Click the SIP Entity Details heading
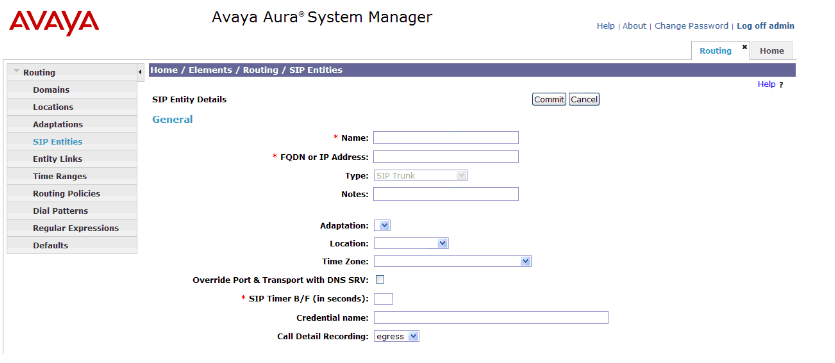The image size is (835, 363). [x=189, y=100]
